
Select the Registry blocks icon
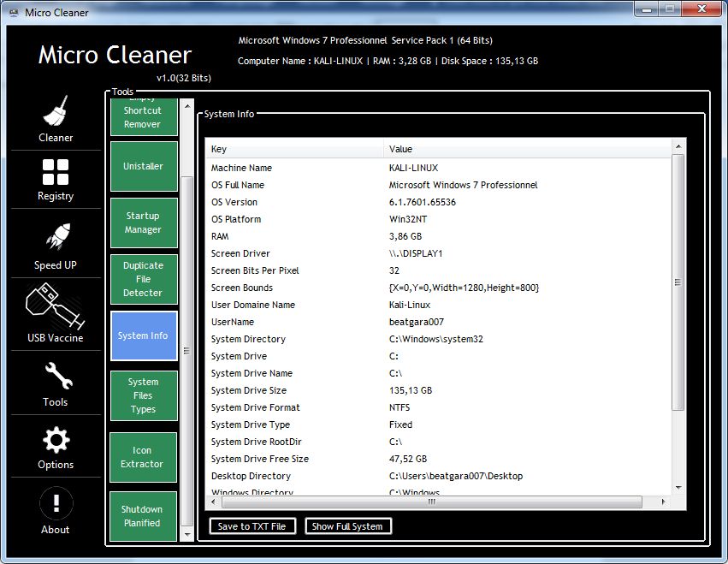[56, 172]
